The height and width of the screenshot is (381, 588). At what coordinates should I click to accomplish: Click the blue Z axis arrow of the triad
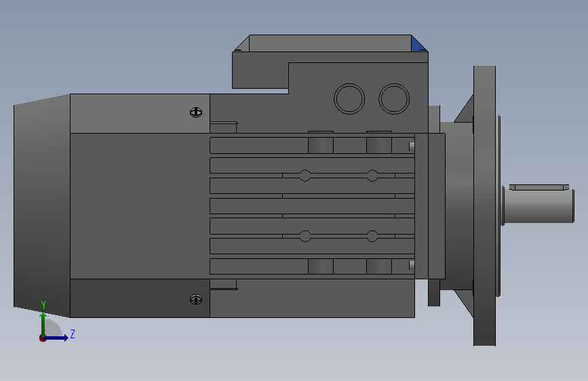click(56, 338)
